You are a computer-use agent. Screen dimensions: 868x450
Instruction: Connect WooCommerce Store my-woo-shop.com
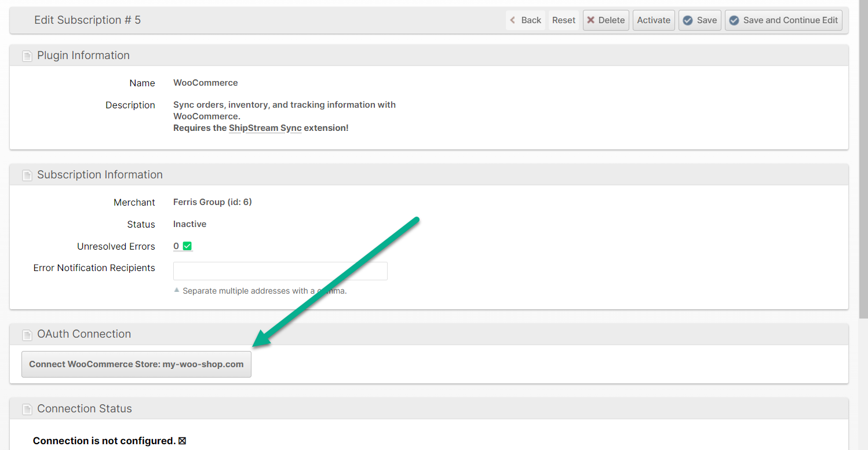pyautogui.click(x=136, y=364)
